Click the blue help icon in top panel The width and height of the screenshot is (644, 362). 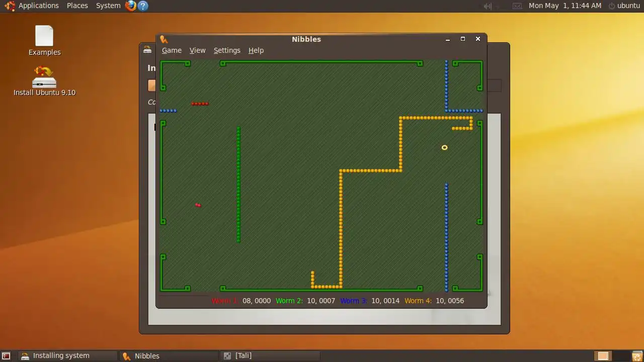pos(143,6)
